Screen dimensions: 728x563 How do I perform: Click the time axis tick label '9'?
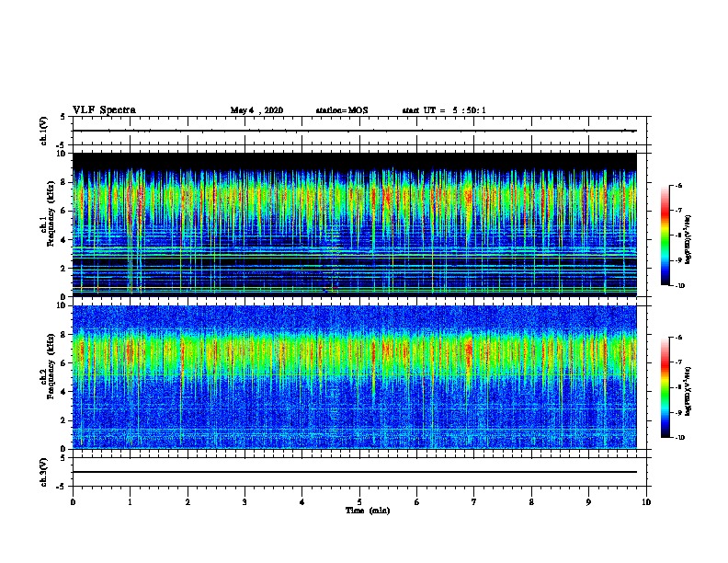coord(588,501)
